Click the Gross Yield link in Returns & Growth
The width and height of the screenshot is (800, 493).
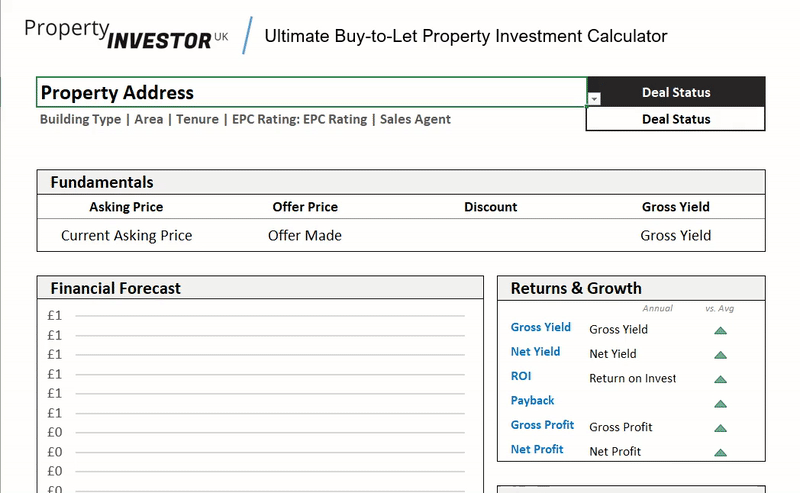tap(540, 327)
